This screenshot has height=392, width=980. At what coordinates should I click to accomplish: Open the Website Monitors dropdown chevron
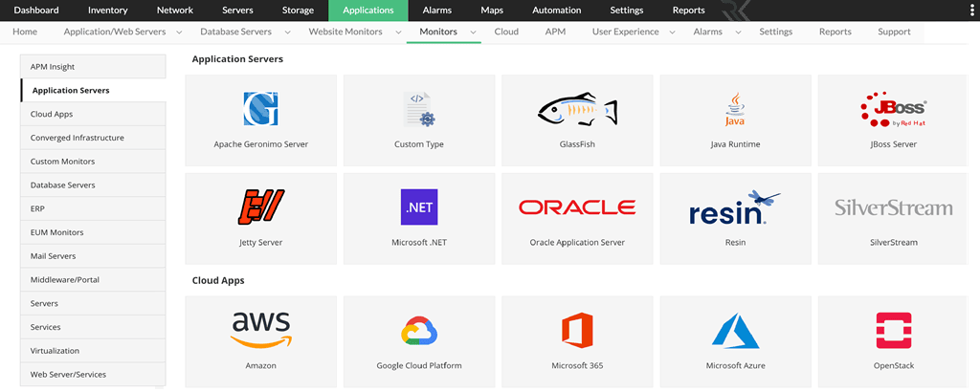[x=398, y=33]
